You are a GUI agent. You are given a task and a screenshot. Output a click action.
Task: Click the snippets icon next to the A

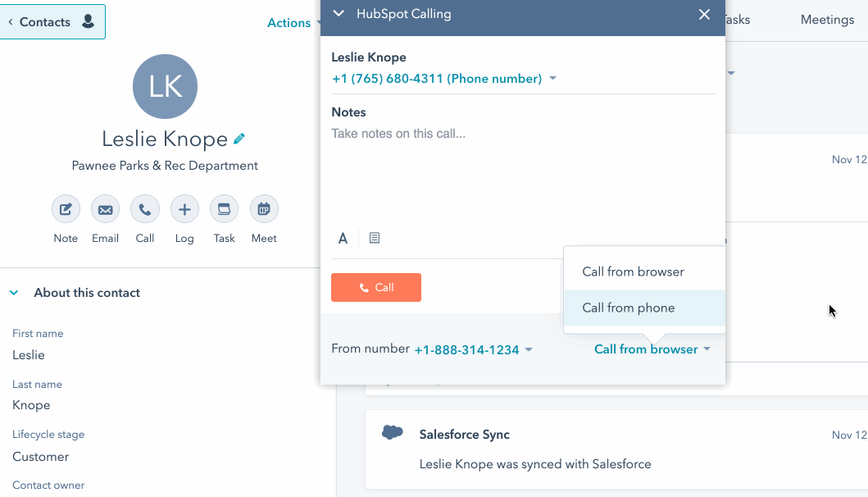pyautogui.click(x=375, y=238)
